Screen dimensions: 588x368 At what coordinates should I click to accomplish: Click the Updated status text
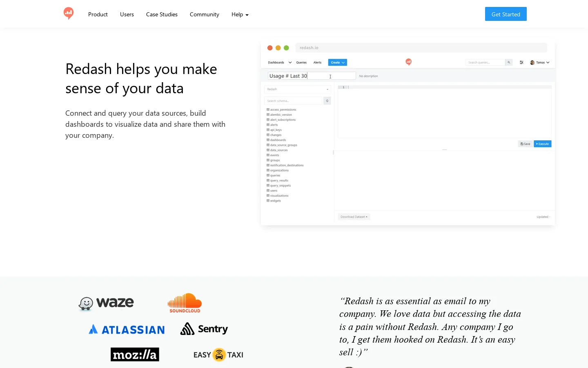point(543,217)
